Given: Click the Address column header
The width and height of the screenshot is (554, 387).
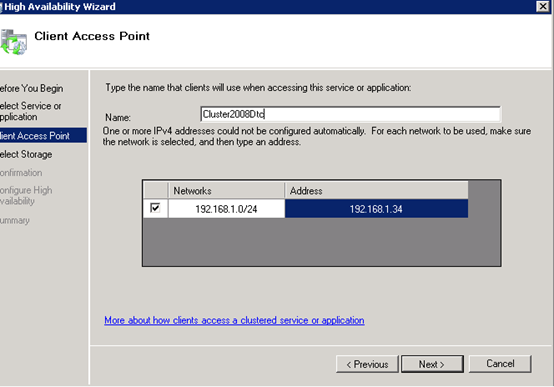Looking at the screenshot, I should click(x=376, y=191).
